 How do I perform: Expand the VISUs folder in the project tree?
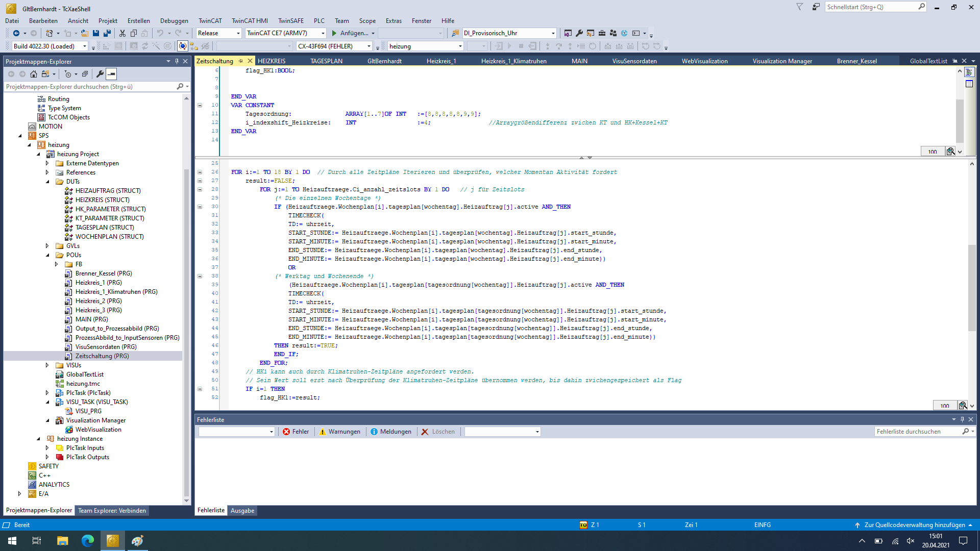pyautogui.click(x=47, y=365)
